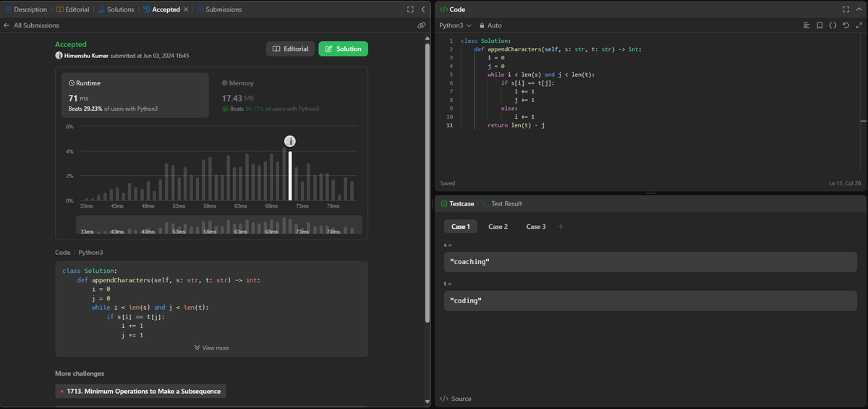Screen dimensions: 868x409
Task: Switch to the Editorial tab
Action: point(72,9)
